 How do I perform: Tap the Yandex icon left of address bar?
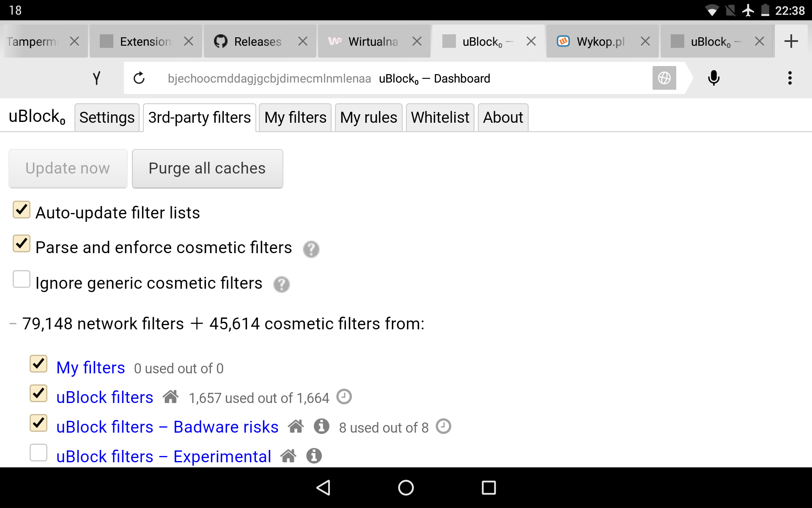(x=96, y=78)
